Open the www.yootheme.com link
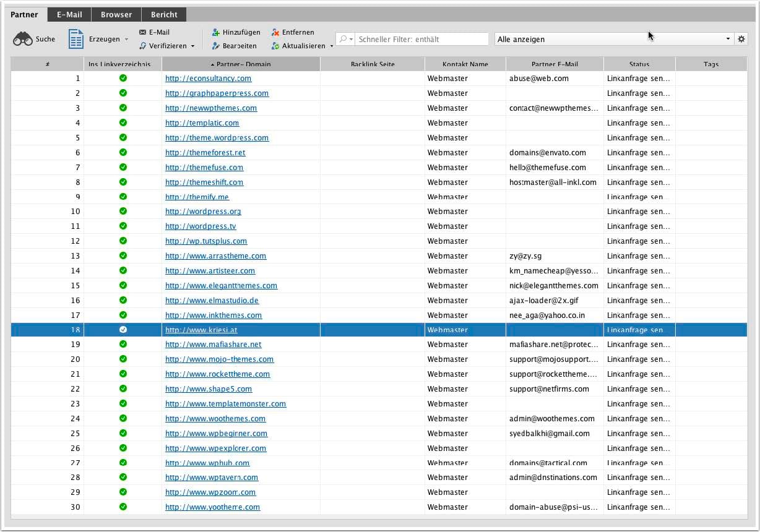The width and height of the screenshot is (760, 532). (212, 507)
